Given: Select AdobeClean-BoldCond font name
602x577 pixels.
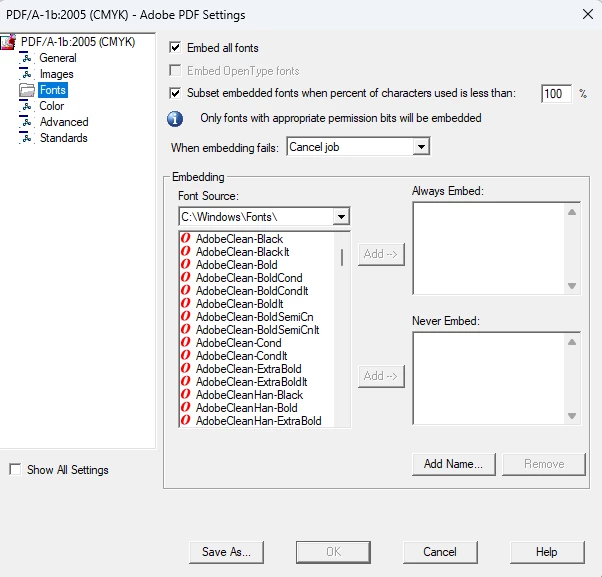Looking at the screenshot, I should (249, 278).
